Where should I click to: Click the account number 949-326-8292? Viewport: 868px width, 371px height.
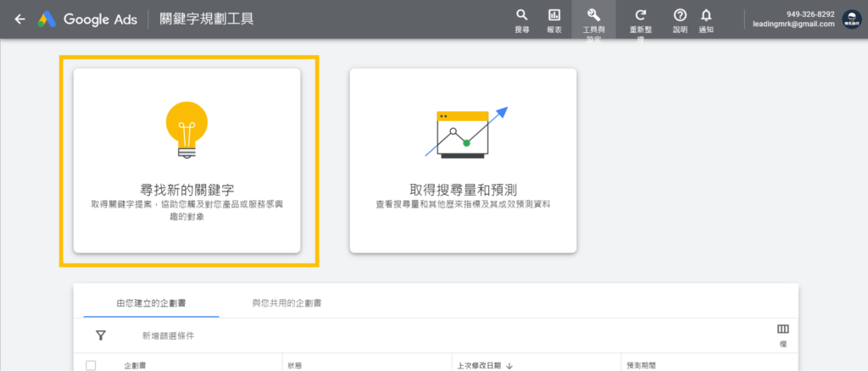pyautogui.click(x=810, y=14)
